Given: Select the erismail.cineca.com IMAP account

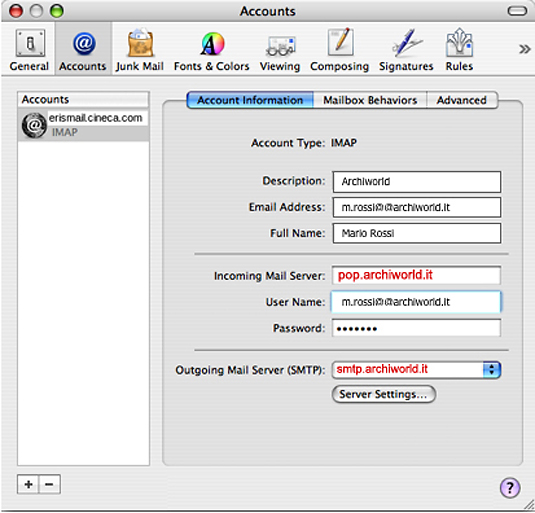Looking at the screenshot, I should pyautogui.click(x=83, y=125).
